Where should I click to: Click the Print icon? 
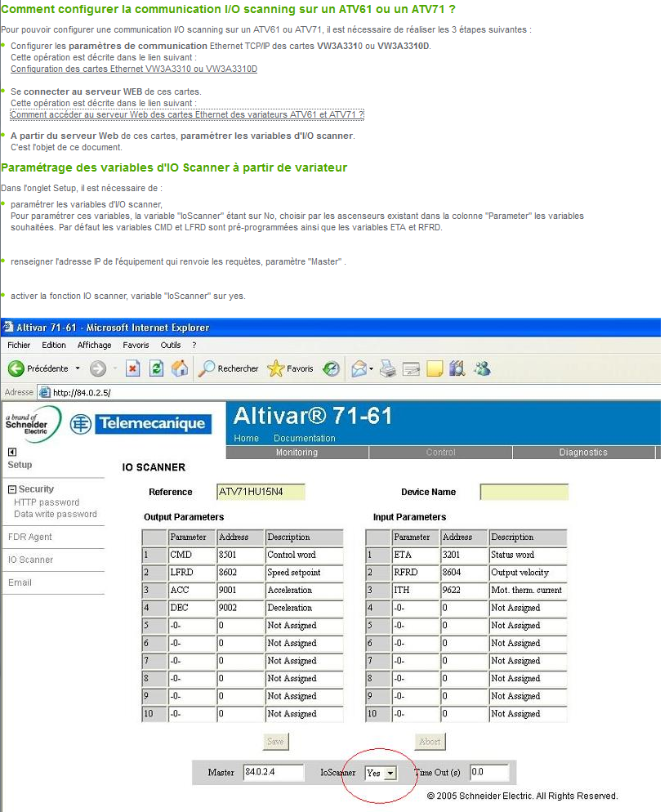click(388, 368)
